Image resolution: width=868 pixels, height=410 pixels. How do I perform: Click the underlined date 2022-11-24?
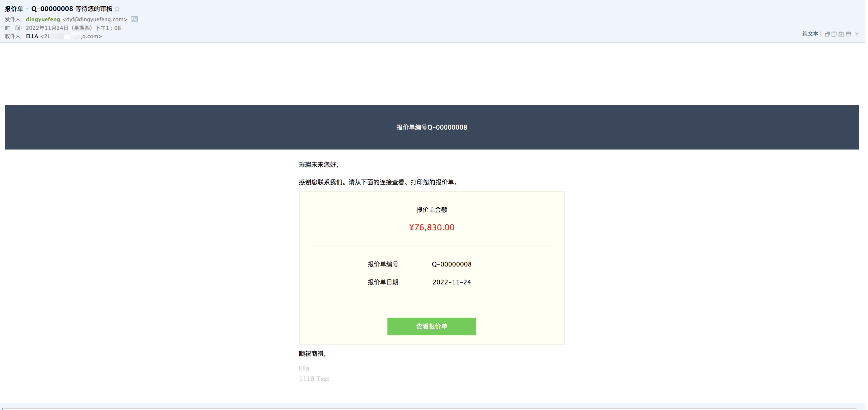point(451,282)
